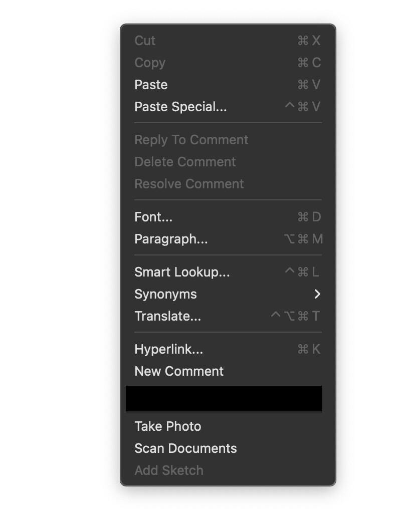Open the Paste Special dialog

(228, 107)
